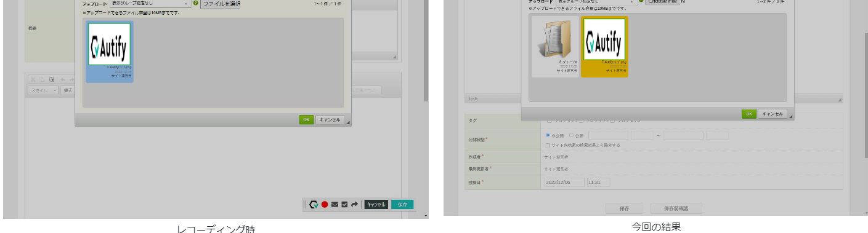868x233 pixels.
Task: Select the blue-highlighted Autify logo thumbnail
Action: tap(109, 52)
